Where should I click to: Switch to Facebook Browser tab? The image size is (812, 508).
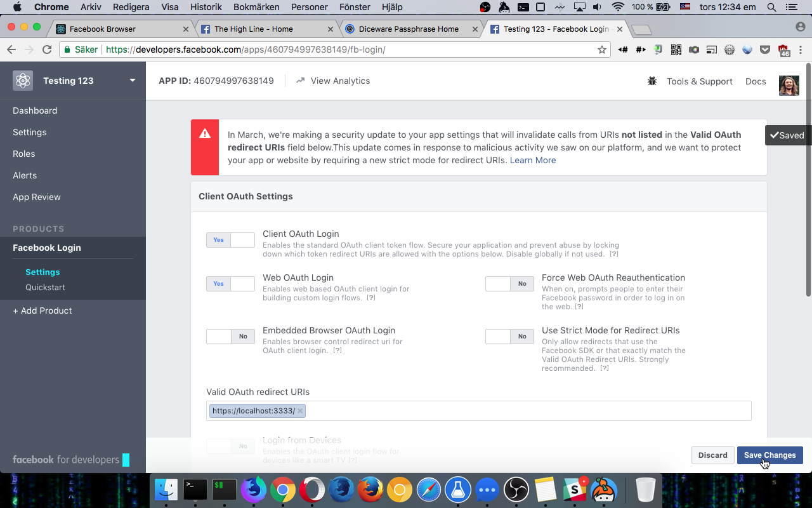point(122,29)
